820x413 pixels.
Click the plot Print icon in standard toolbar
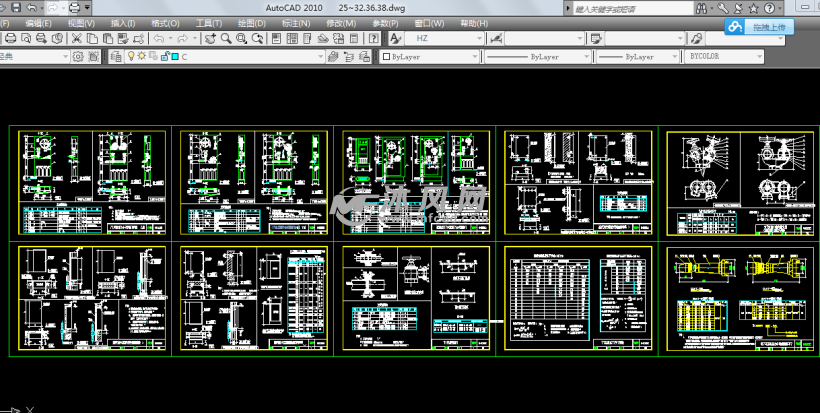10,38
